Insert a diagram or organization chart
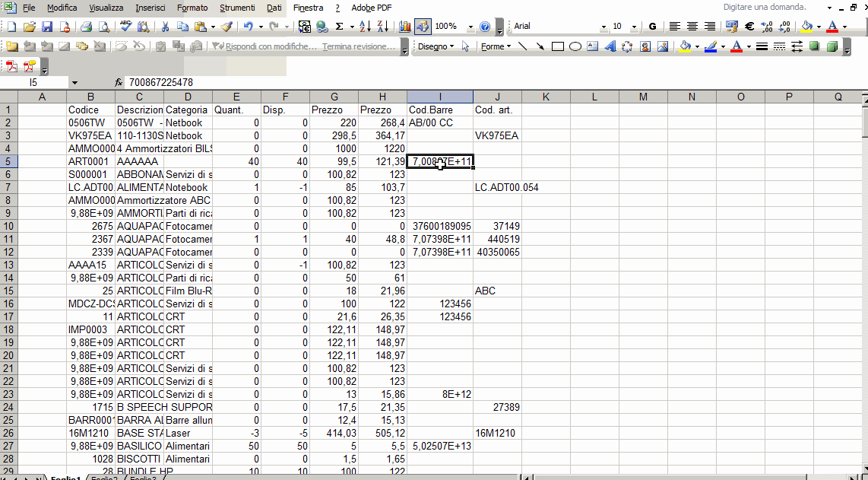Screen dimensions: 868x480 click(x=627, y=46)
